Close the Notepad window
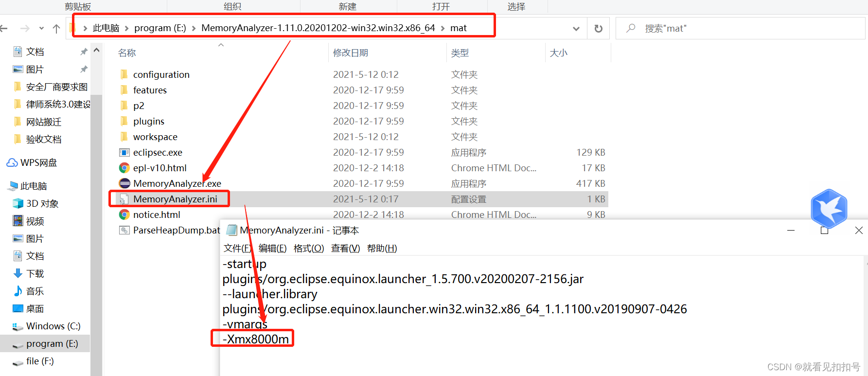 pos(859,230)
